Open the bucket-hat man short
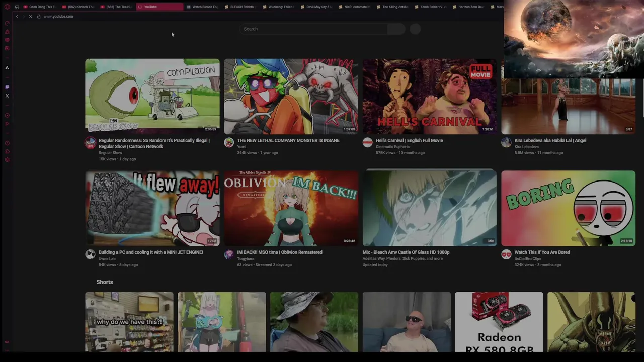The height and width of the screenshot is (362, 644). 314,322
